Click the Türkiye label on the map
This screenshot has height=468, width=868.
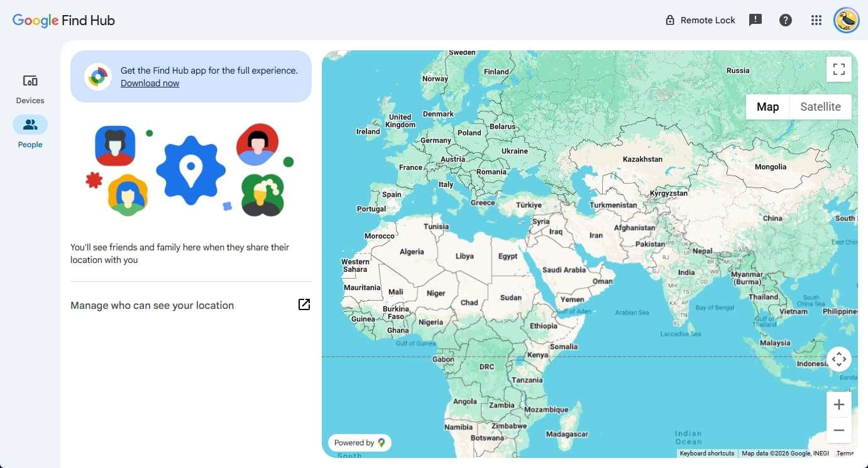(529, 205)
